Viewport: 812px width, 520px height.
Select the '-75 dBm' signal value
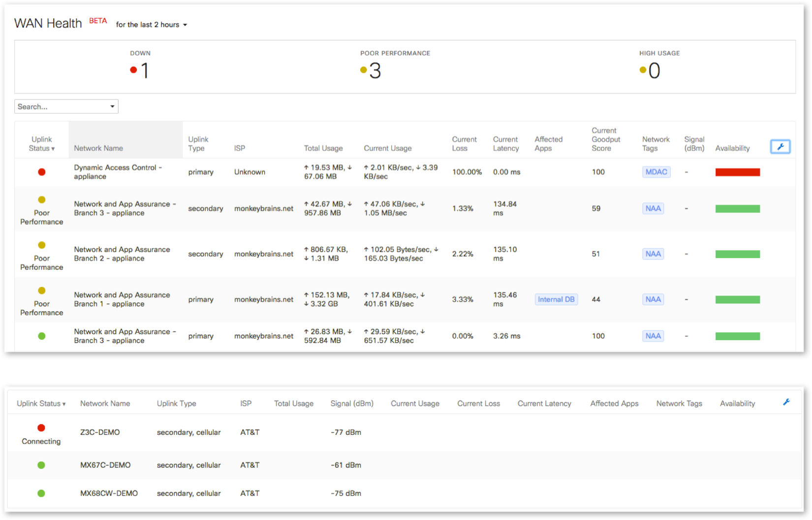[346, 493]
